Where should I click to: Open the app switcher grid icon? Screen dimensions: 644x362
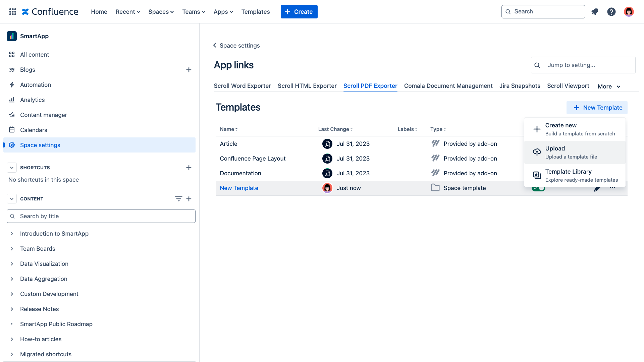click(x=13, y=12)
